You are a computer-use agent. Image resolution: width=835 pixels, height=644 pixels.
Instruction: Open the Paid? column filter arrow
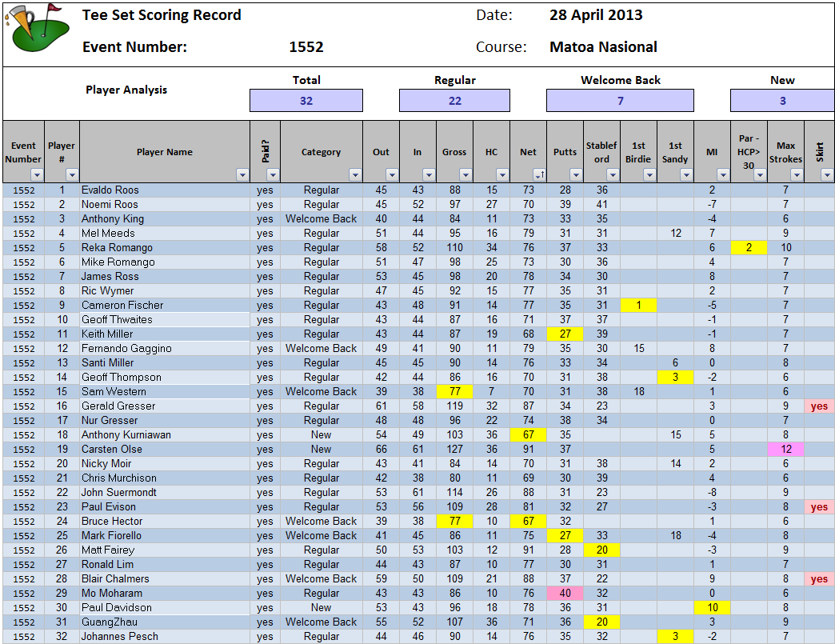point(272,174)
